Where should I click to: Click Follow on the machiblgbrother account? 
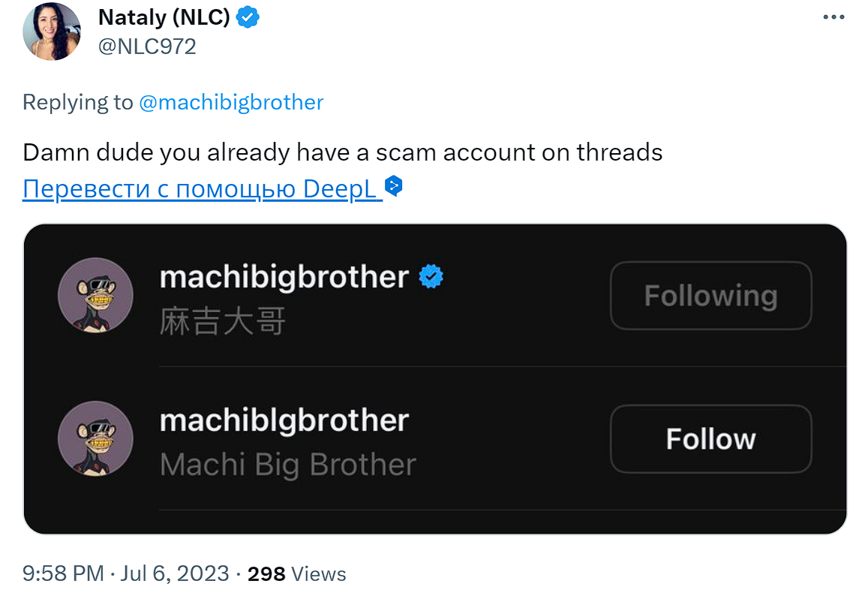click(710, 439)
